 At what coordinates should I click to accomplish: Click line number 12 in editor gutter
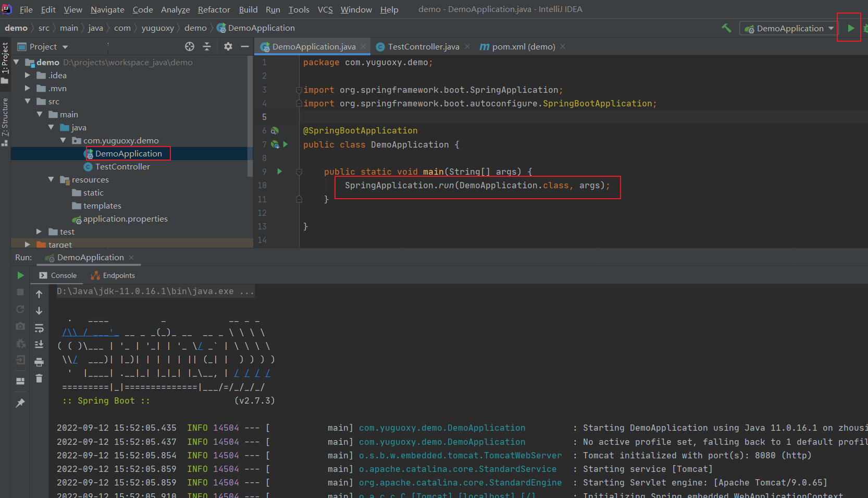(x=262, y=213)
